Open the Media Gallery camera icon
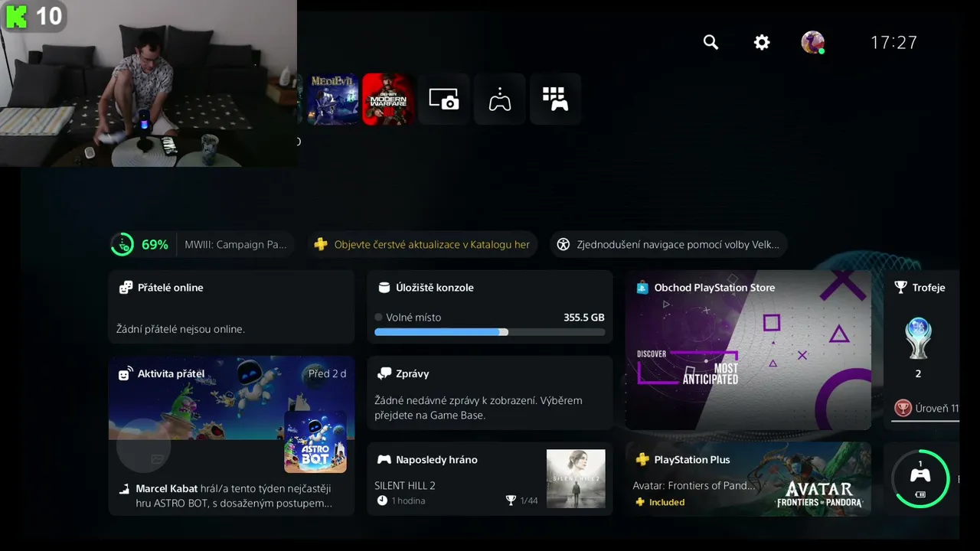This screenshot has width=980, height=551. coord(444,99)
